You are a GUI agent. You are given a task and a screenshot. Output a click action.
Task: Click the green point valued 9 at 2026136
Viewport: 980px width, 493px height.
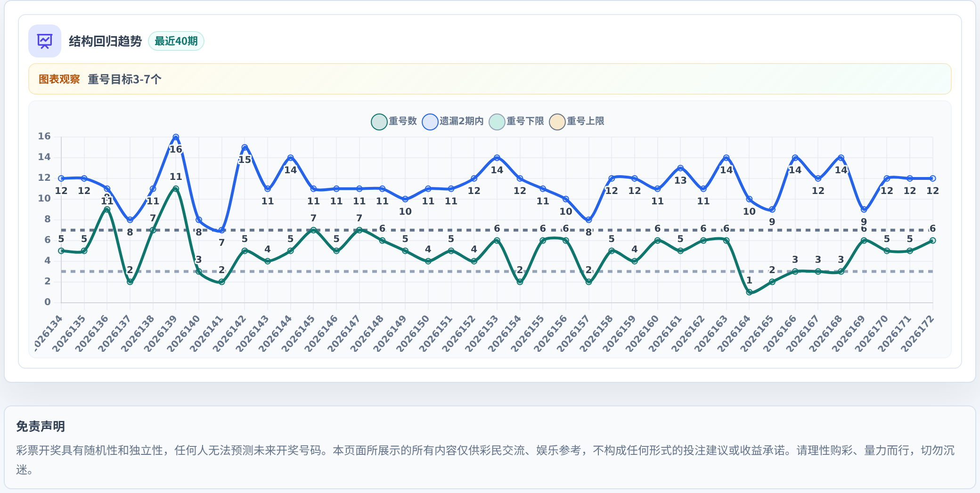click(107, 210)
